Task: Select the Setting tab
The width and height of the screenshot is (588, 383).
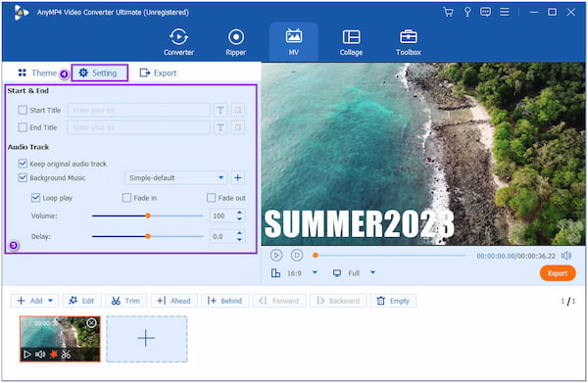Action: pos(100,72)
